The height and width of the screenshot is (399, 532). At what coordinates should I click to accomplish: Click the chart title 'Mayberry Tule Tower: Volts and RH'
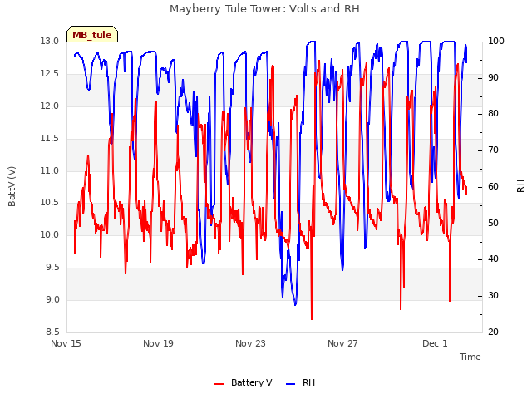264,9
